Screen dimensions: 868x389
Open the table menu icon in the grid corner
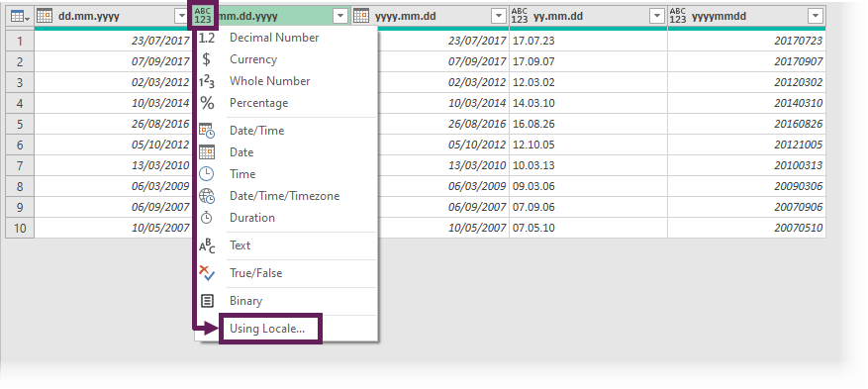tap(20, 17)
